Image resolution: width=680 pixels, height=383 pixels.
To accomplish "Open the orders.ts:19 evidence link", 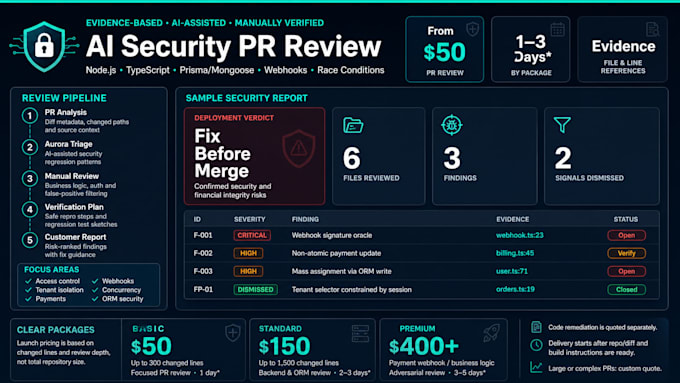I will pos(515,289).
